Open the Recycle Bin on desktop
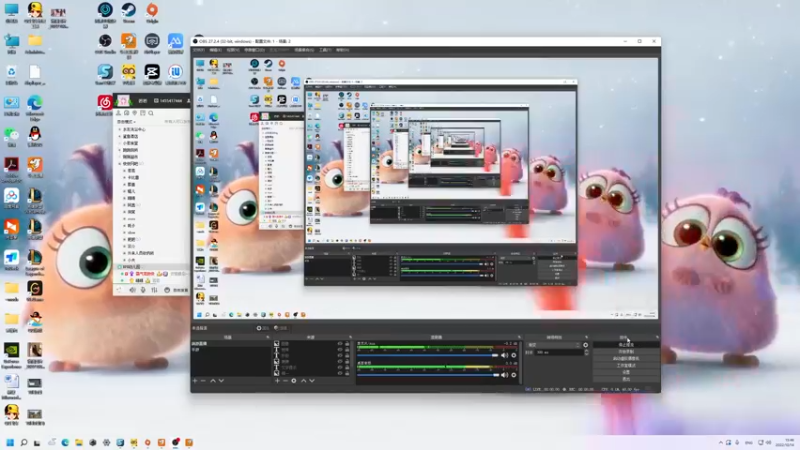This screenshot has height=450, width=800. click(11, 74)
